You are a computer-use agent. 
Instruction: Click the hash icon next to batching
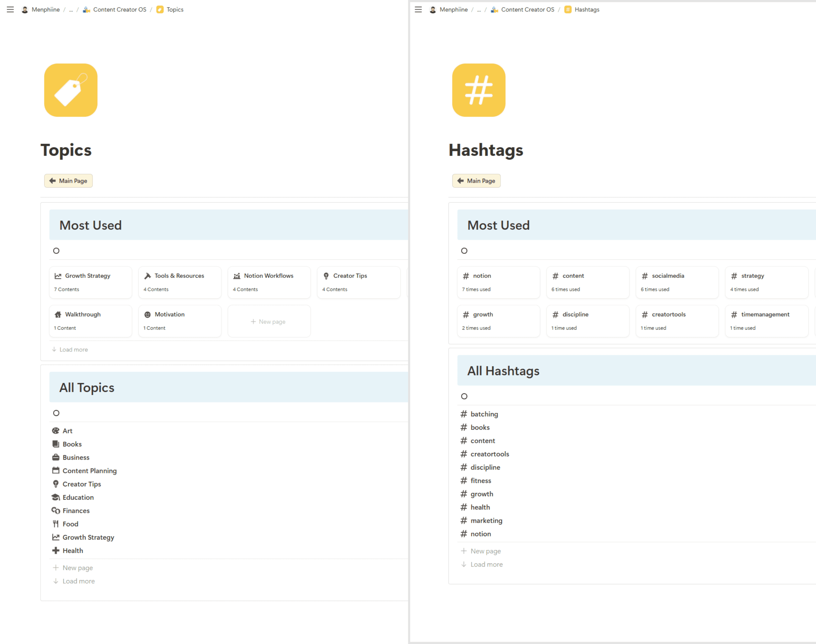click(x=464, y=414)
